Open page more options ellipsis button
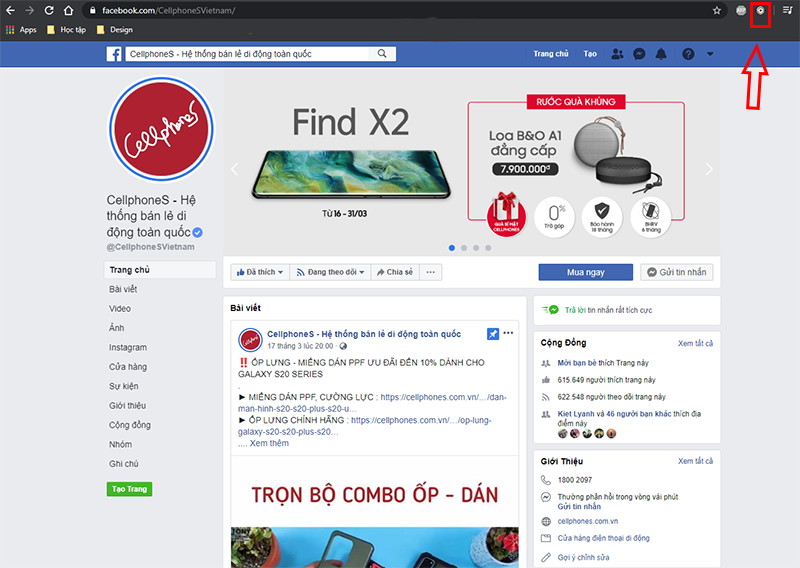 [x=431, y=272]
